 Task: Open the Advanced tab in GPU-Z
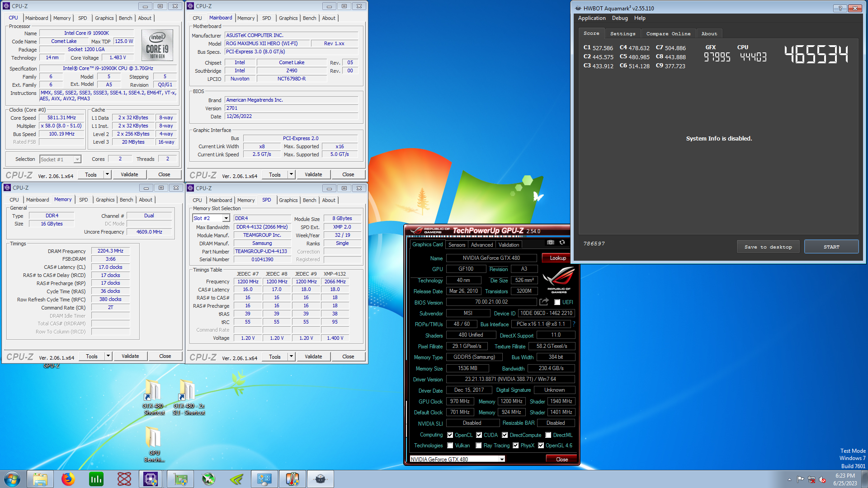[x=481, y=244]
